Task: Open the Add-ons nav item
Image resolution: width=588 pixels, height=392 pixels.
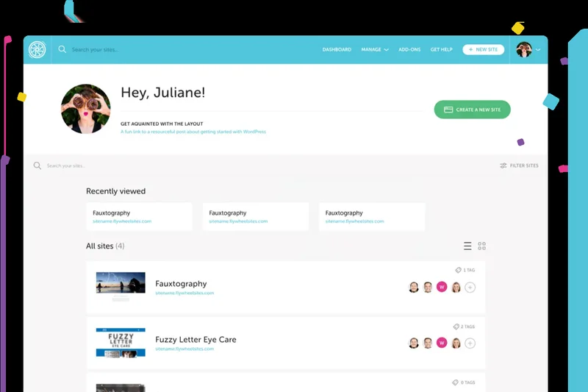Action: pos(409,49)
